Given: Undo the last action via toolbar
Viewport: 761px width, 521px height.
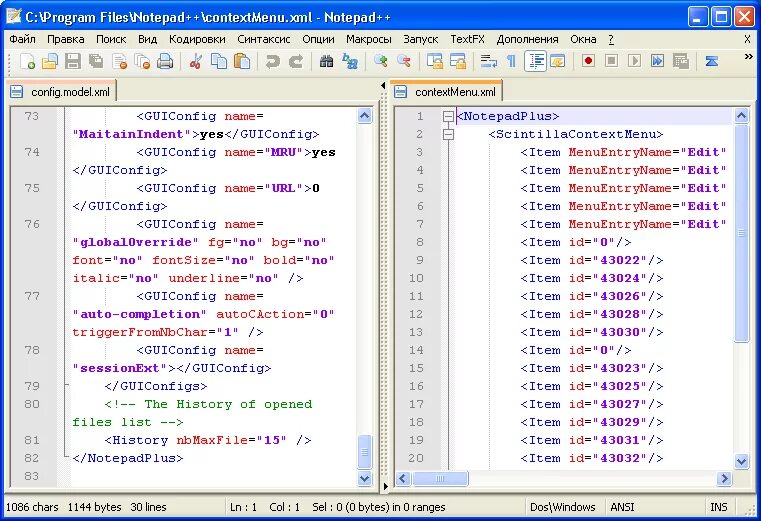Looking at the screenshot, I should 272,61.
